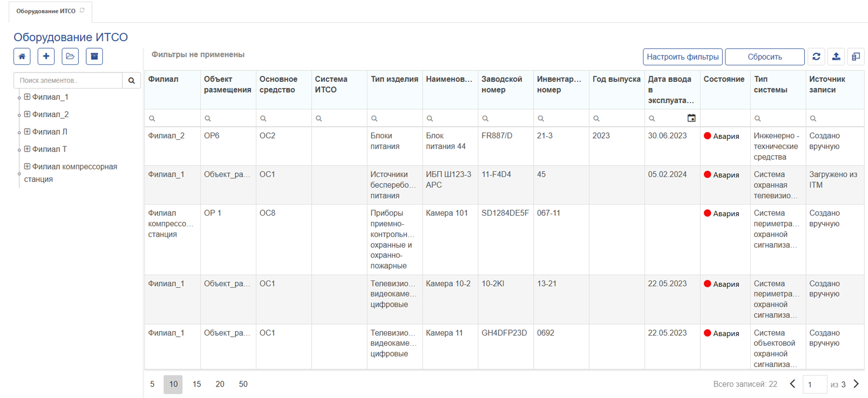Go to next page arrow
868x398 pixels.
coord(856,384)
